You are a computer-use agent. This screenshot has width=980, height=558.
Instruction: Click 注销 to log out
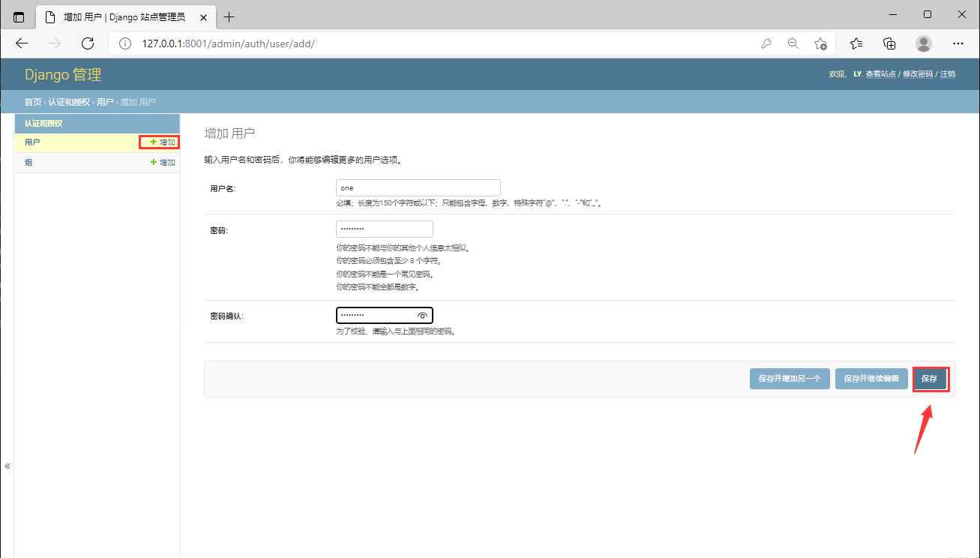948,74
